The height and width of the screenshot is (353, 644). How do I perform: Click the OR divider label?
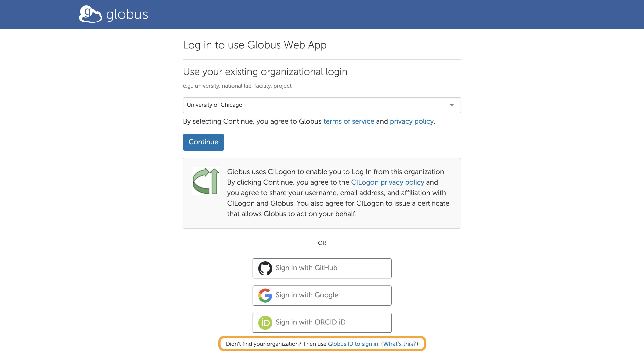click(x=322, y=243)
